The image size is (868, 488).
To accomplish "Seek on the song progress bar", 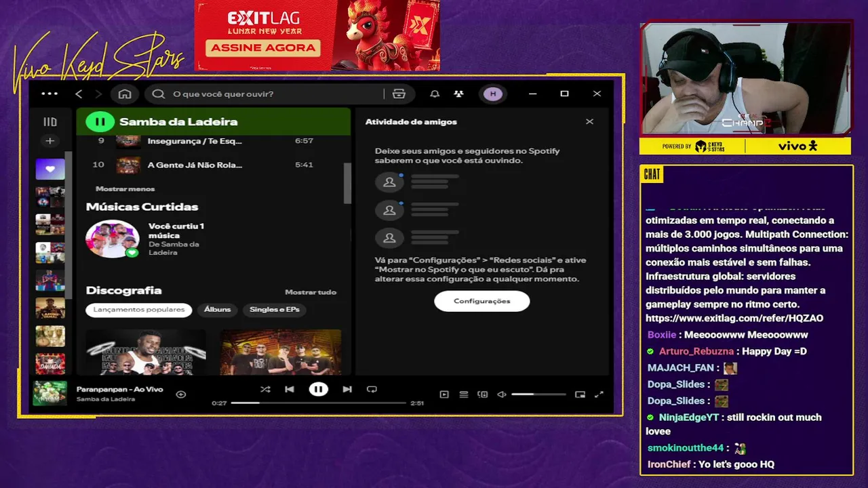I will (x=318, y=403).
